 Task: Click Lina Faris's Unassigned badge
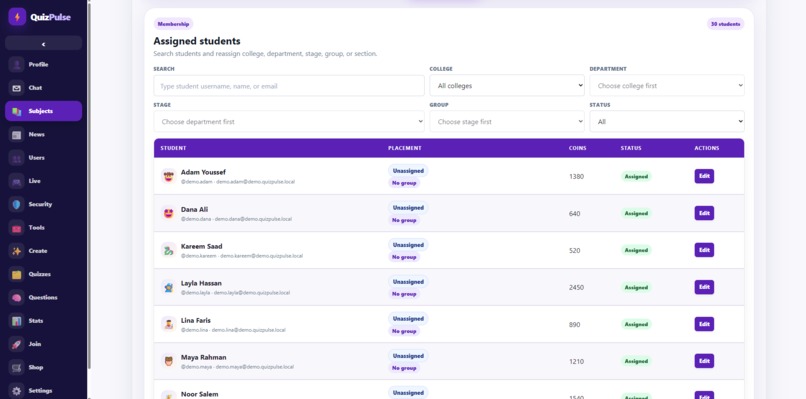coord(408,319)
